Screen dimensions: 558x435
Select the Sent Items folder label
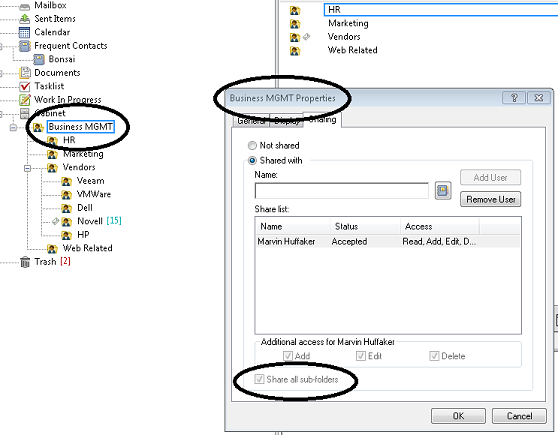point(55,19)
